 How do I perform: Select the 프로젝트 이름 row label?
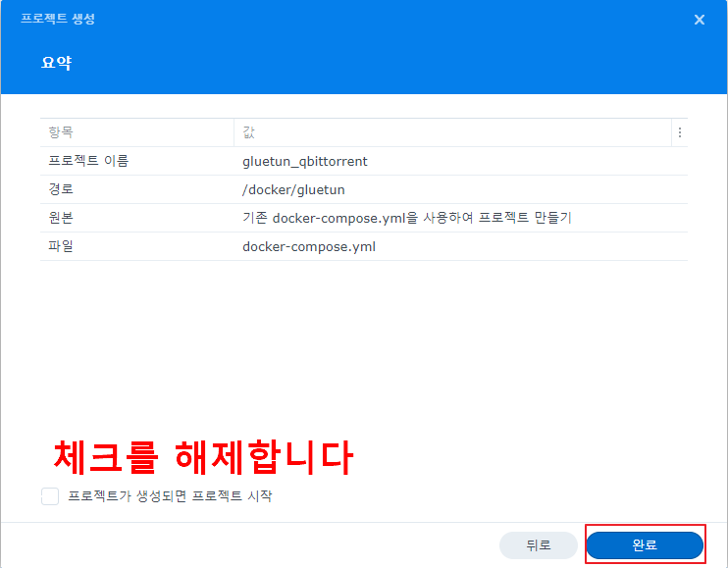pos(88,161)
